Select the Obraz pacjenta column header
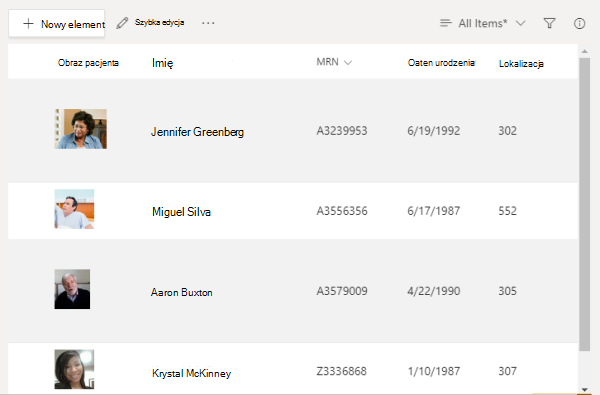Image resolution: width=600 pixels, height=395 pixels. pyautogui.click(x=88, y=63)
